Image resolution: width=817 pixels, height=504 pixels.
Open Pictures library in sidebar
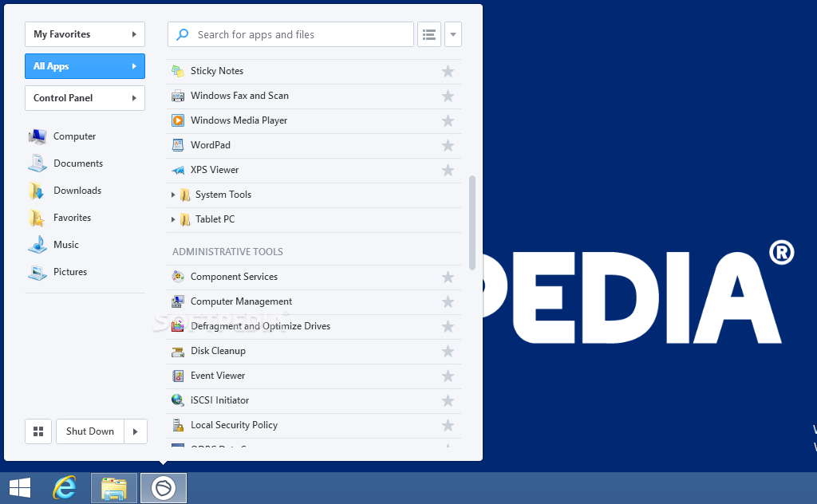point(57,272)
